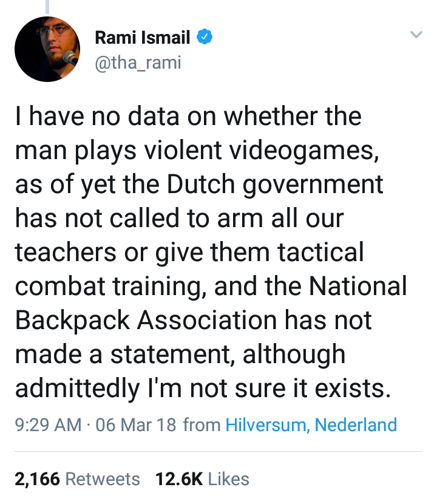Click the thread connector line above avatar
Image resolution: width=437 pixels, height=504 pixels.
(47, 6)
